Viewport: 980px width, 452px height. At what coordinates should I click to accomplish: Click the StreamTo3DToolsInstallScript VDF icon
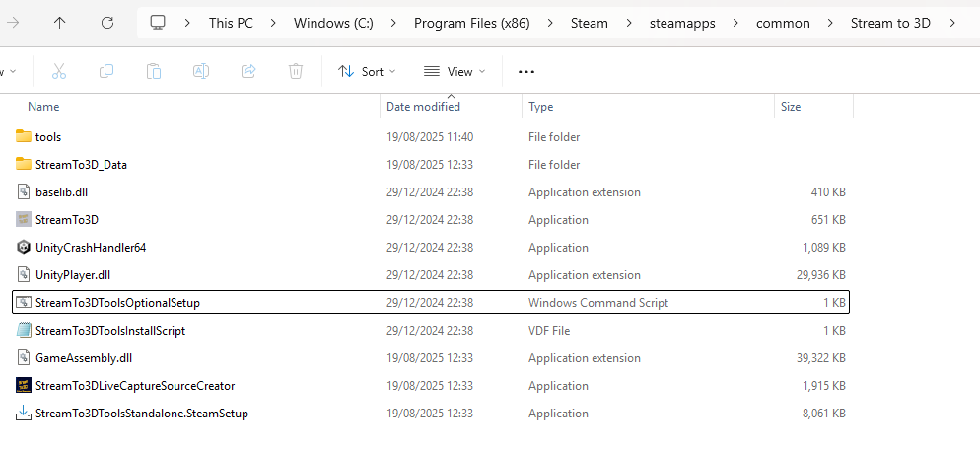[x=24, y=330]
